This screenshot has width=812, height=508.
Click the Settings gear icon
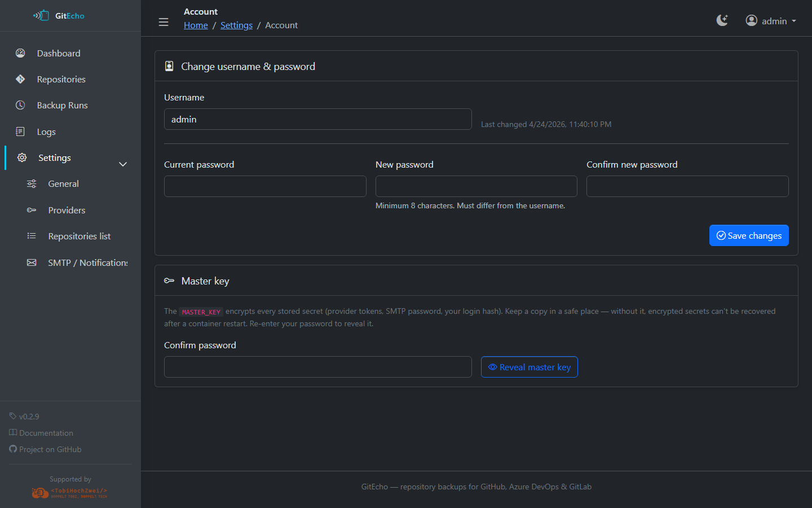pos(22,157)
